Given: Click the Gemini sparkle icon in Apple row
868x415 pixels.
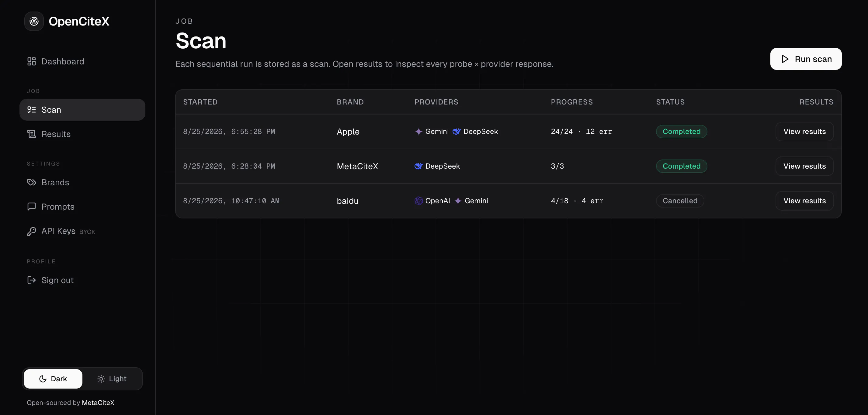Looking at the screenshot, I should coord(418,132).
